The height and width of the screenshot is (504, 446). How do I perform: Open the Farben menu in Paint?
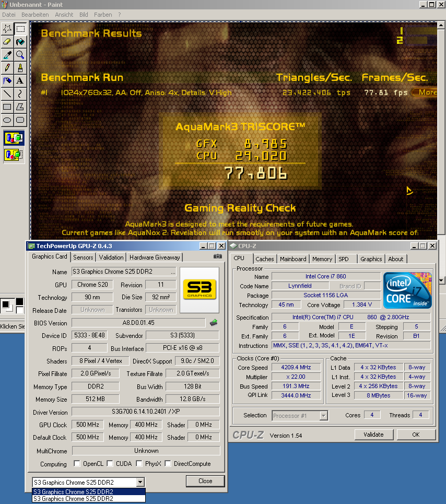(x=103, y=15)
